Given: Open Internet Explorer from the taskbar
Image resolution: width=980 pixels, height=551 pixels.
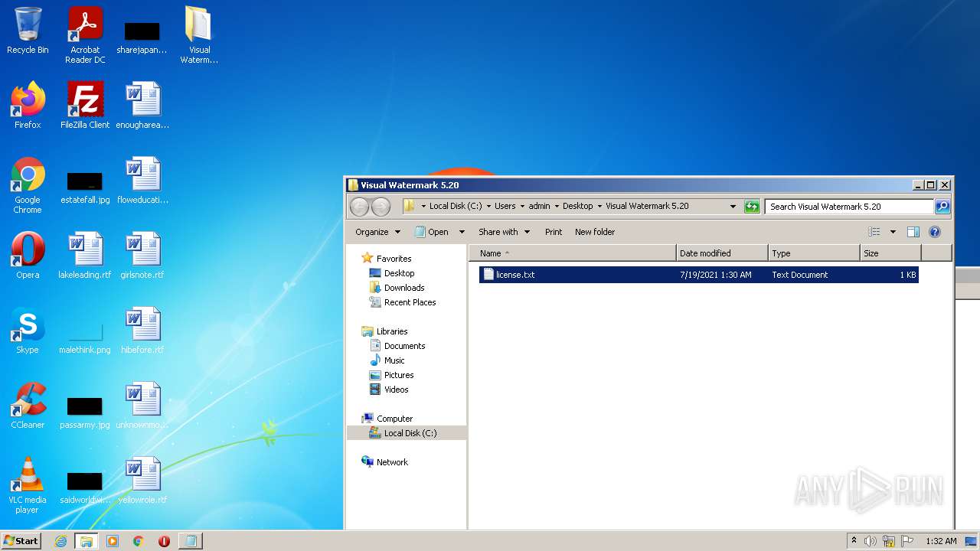Looking at the screenshot, I should (60, 541).
